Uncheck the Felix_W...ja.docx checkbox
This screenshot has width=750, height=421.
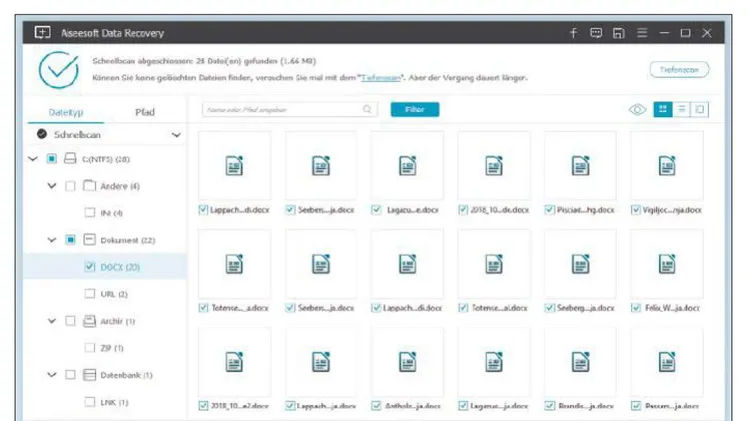(636, 308)
